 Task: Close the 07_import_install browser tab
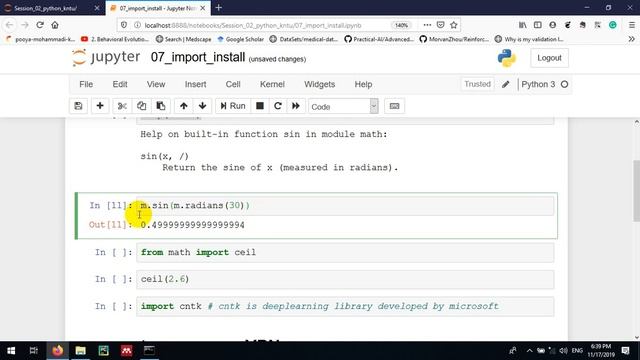tap(202, 8)
